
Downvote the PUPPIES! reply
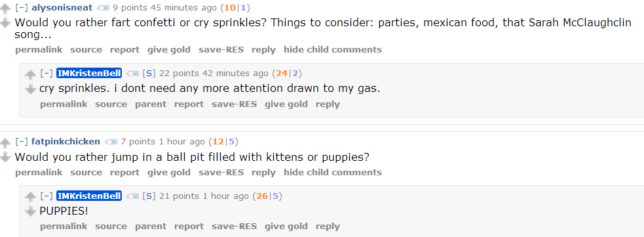[x=30, y=211]
